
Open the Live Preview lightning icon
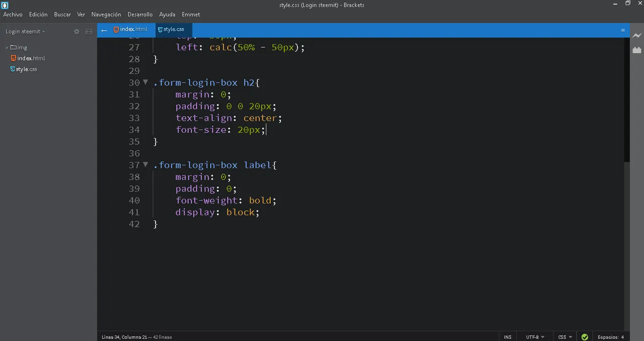click(637, 36)
